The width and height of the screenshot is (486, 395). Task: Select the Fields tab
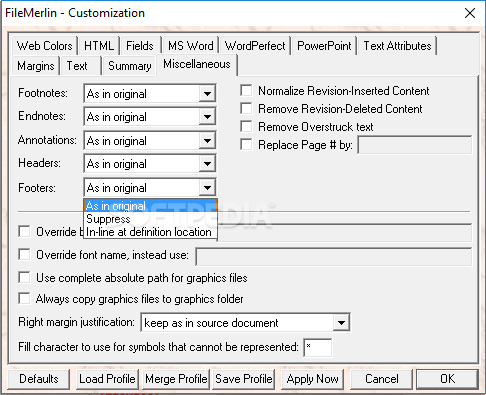[x=140, y=46]
